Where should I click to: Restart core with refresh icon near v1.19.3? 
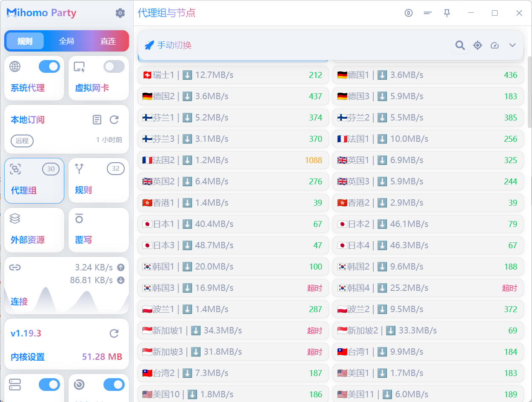click(114, 333)
